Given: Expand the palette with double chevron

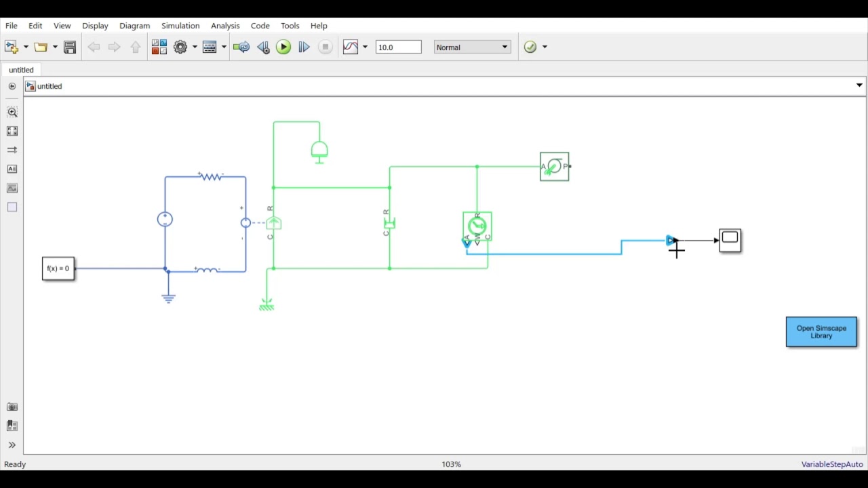Looking at the screenshot, I should pos(12,445).
